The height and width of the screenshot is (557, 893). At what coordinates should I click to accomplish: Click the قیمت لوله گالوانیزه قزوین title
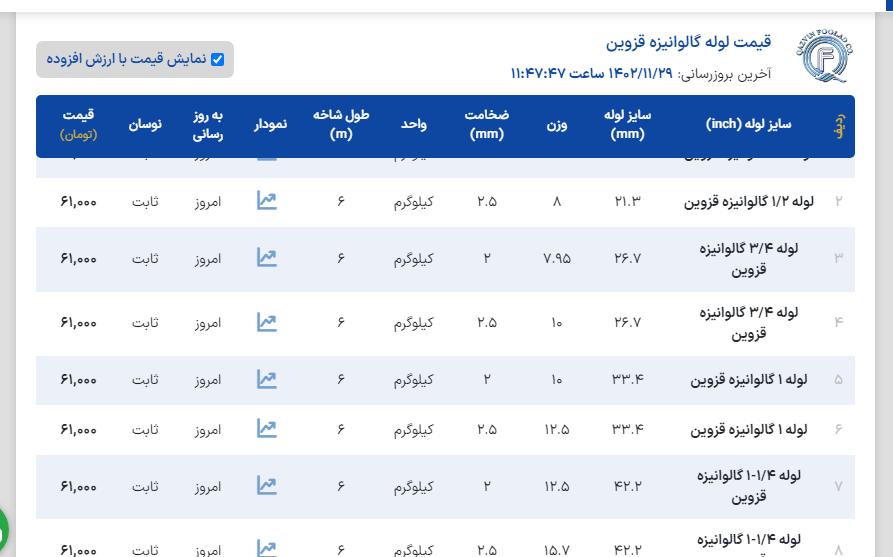coord(688,42)
